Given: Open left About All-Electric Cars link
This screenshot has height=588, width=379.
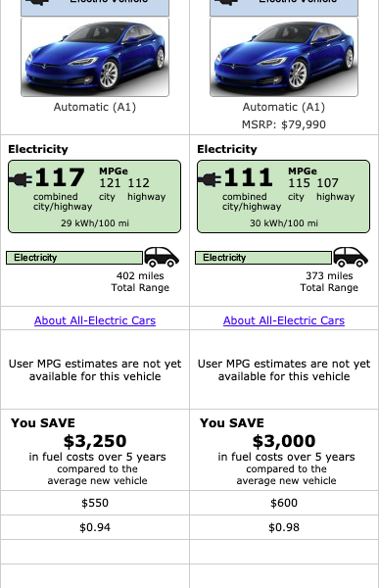Looking at the screenshot, I should point(95,320).
